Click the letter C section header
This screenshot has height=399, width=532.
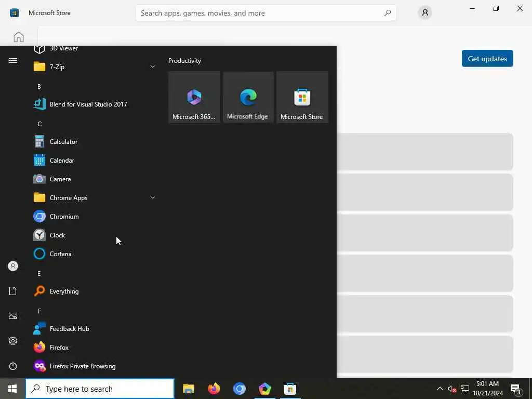point(39,124)
